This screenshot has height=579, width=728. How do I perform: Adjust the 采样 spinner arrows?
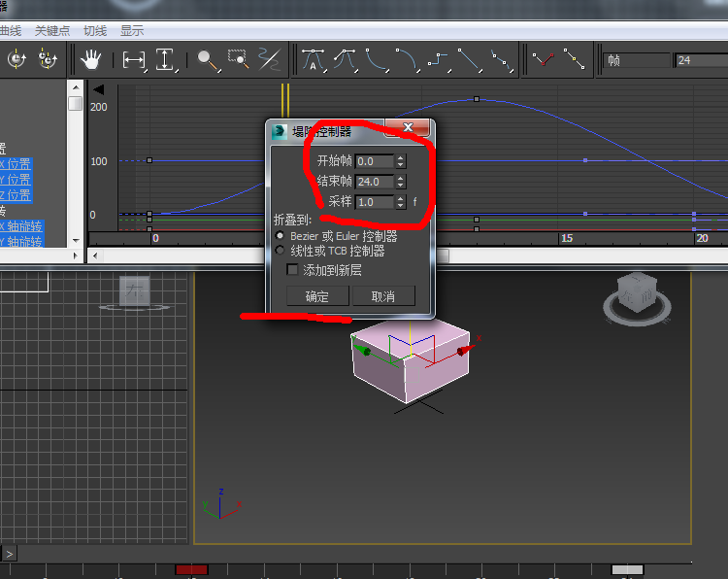(x=401, y=202)
